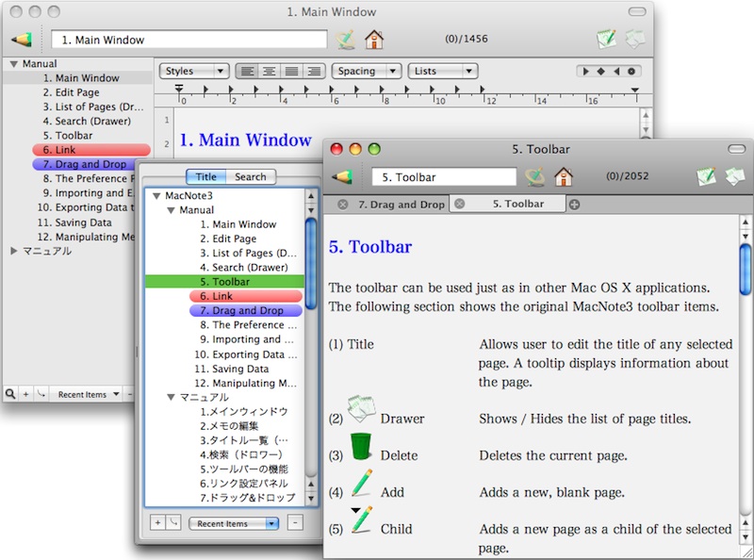Select the left-align text button
754x560 pixels.
point(247,71)
